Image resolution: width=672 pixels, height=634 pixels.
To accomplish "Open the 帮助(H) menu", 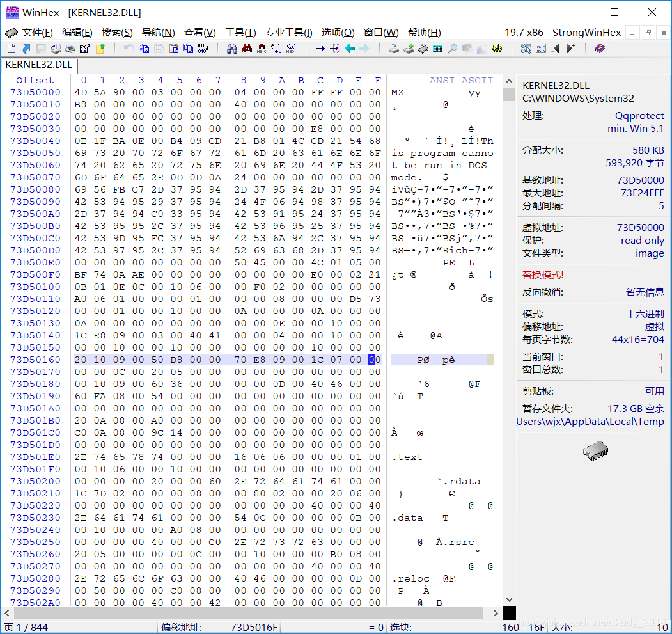I will tap(425, 33).
